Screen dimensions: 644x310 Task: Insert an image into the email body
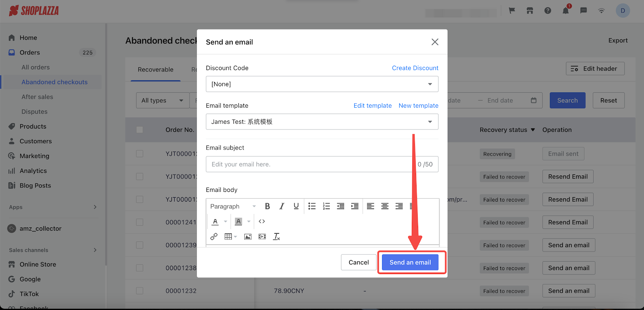click(x=248, y=237)
